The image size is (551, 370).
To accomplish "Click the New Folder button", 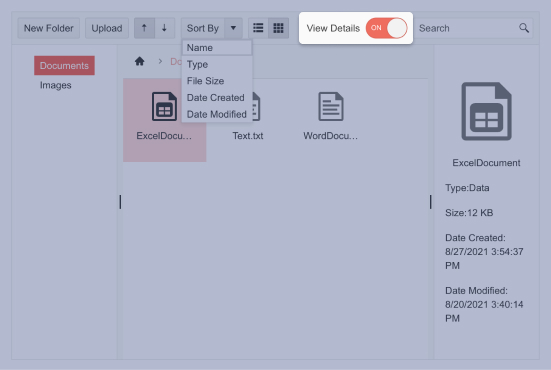I will 48,28.
